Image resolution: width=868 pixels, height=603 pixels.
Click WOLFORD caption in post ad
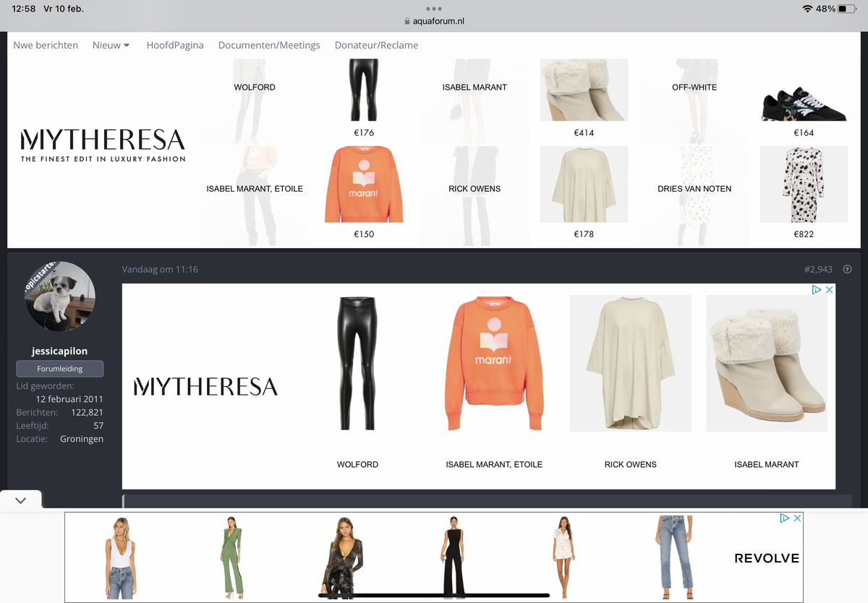[357, 464]
